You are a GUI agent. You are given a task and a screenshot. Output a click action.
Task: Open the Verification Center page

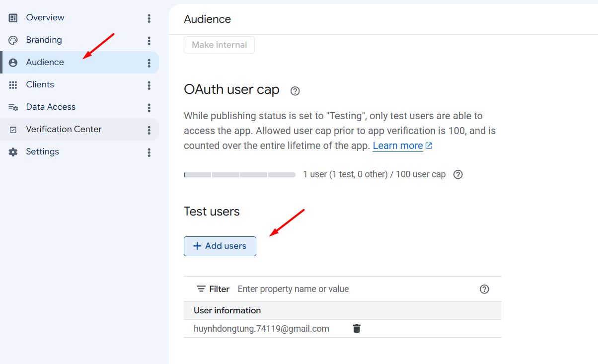(x=79, y=130)
